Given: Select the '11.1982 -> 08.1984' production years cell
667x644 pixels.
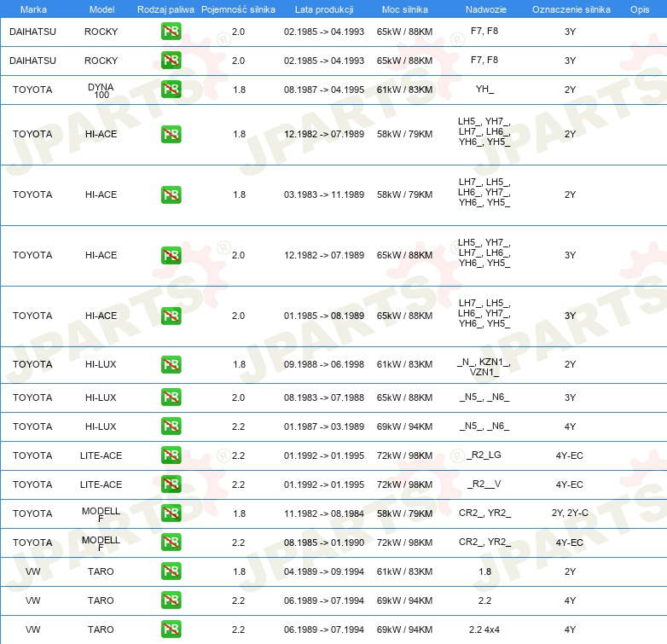Looking at the screenshot, I should (x=324, y=513).
